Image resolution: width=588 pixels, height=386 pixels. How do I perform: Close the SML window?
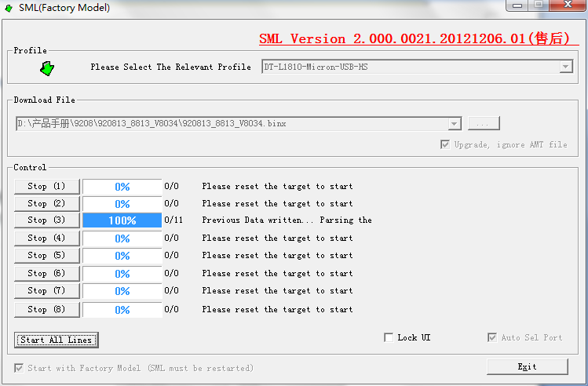coord(568,5)
